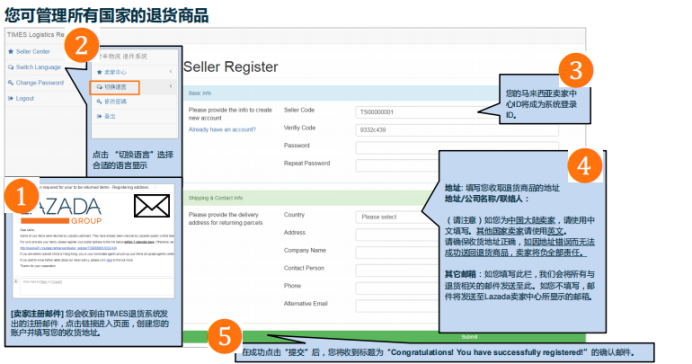Focus the Company Name input field
The image size is (692, 364).
397,252
